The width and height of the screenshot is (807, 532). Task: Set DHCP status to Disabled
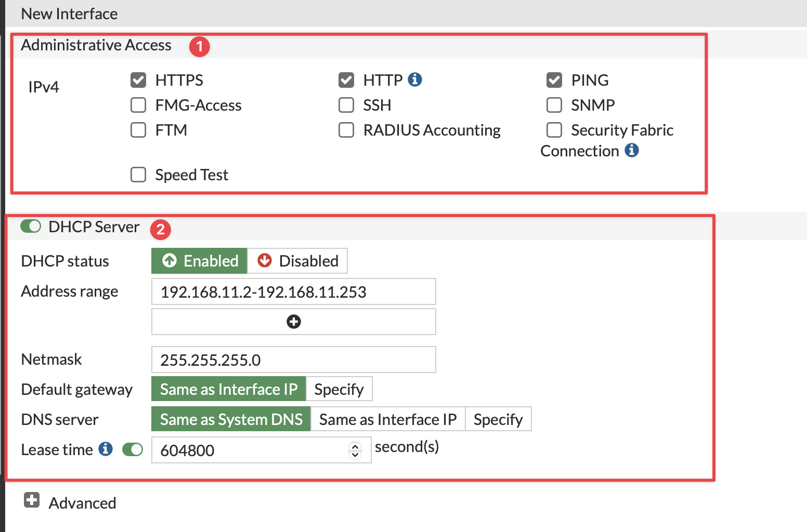click(297, 261)
